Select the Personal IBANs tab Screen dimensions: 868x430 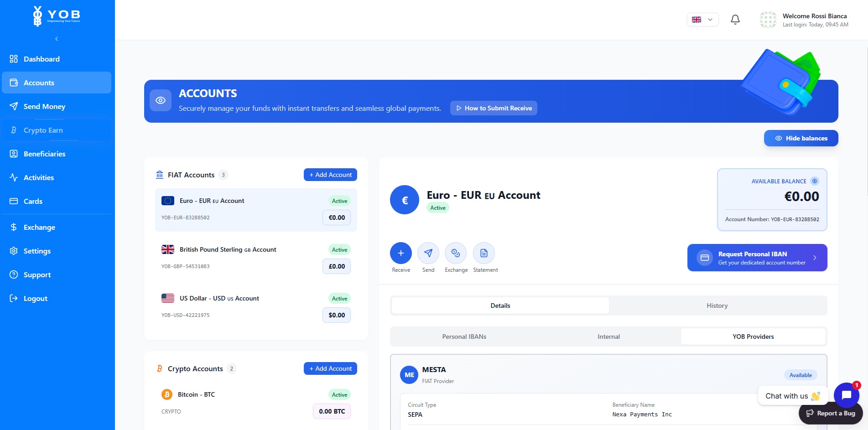[x=464, y=337]
